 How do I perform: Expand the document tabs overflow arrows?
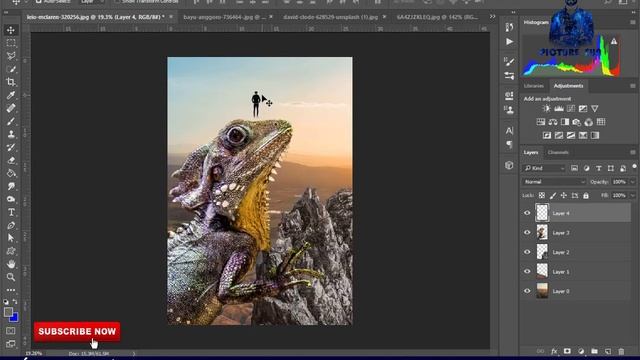point(493,17)
